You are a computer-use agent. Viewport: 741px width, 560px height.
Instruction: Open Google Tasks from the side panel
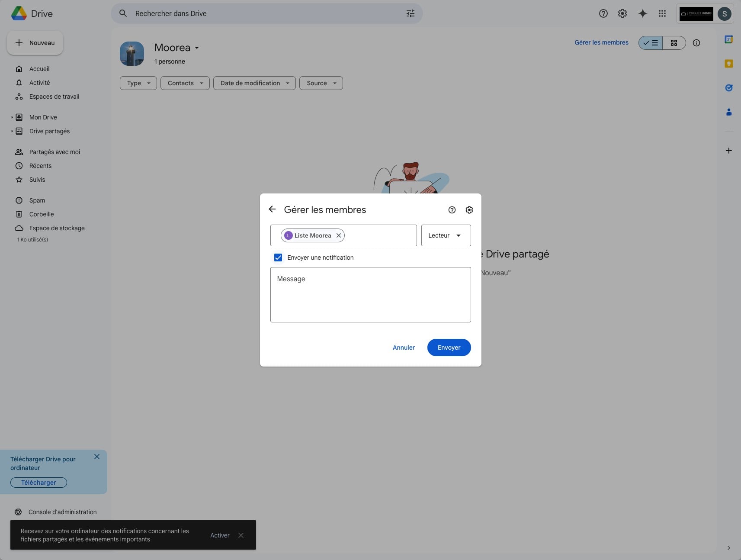coord(729,88)
